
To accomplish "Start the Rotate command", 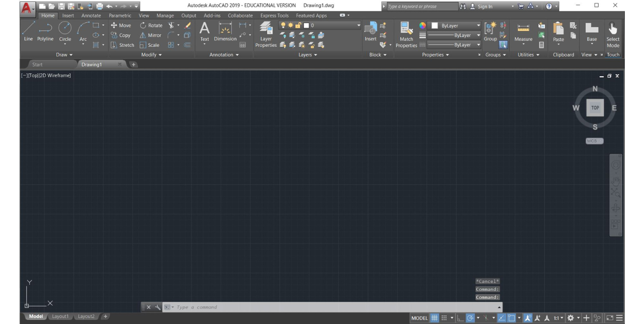I will pyautogui.click(x=151, y=25).
